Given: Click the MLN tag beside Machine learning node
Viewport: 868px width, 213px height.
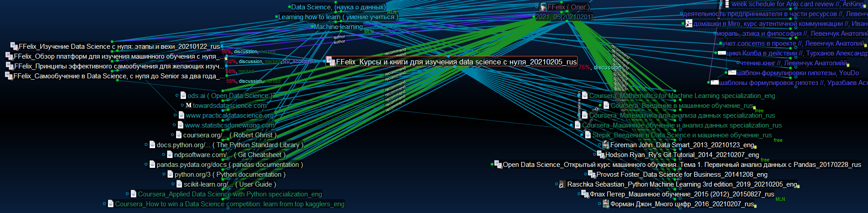Looking at the screenshot, I should pos(369,32).
